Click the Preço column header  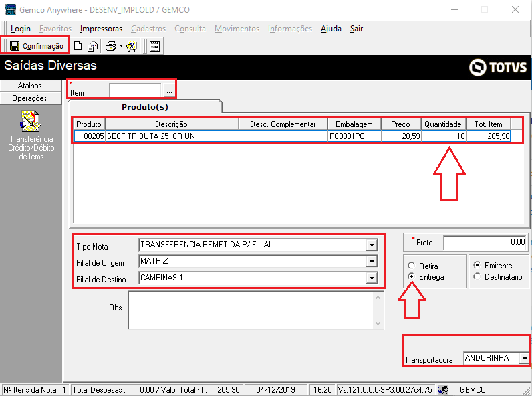(x=401, y=124)
